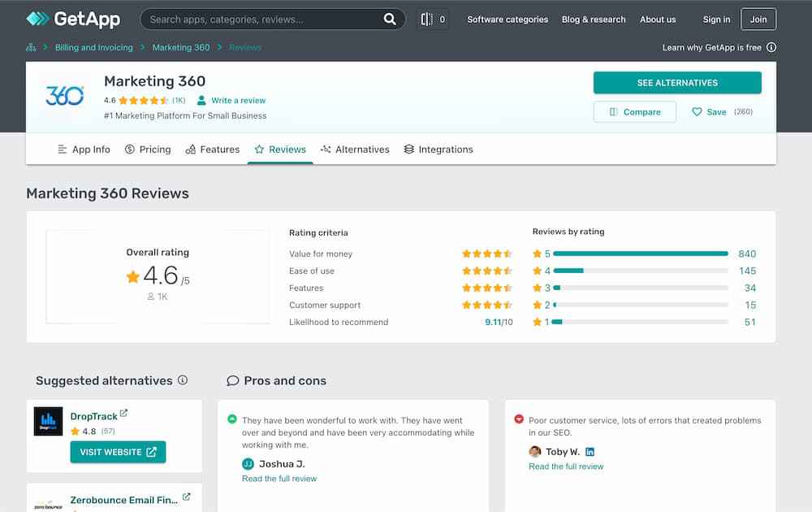
Task: Click the person icon next to Write a review
Action: pyautogui.click(x=201, y=101)
